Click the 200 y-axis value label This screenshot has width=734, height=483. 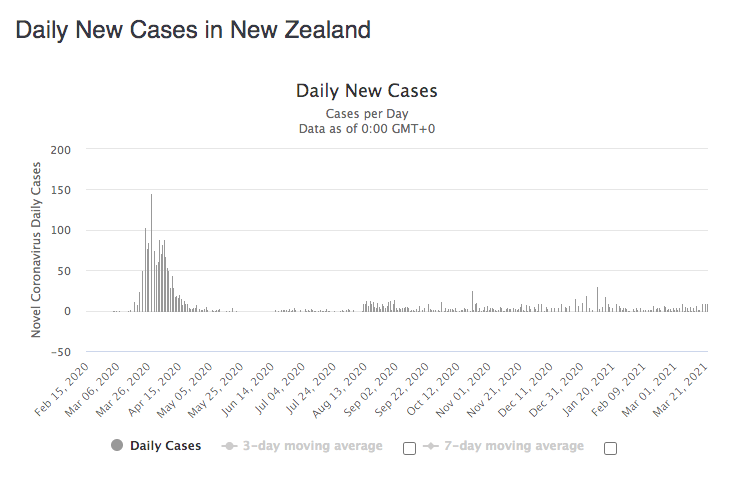point(61,150)
